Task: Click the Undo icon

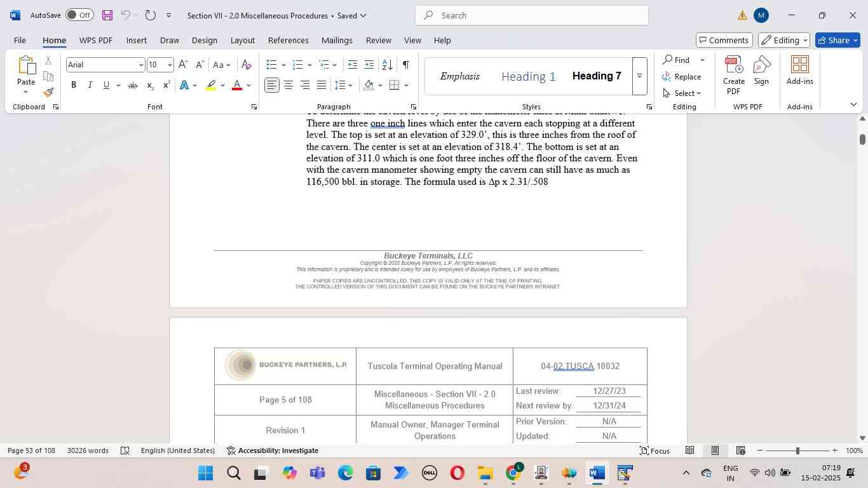Action: point(126,15)
